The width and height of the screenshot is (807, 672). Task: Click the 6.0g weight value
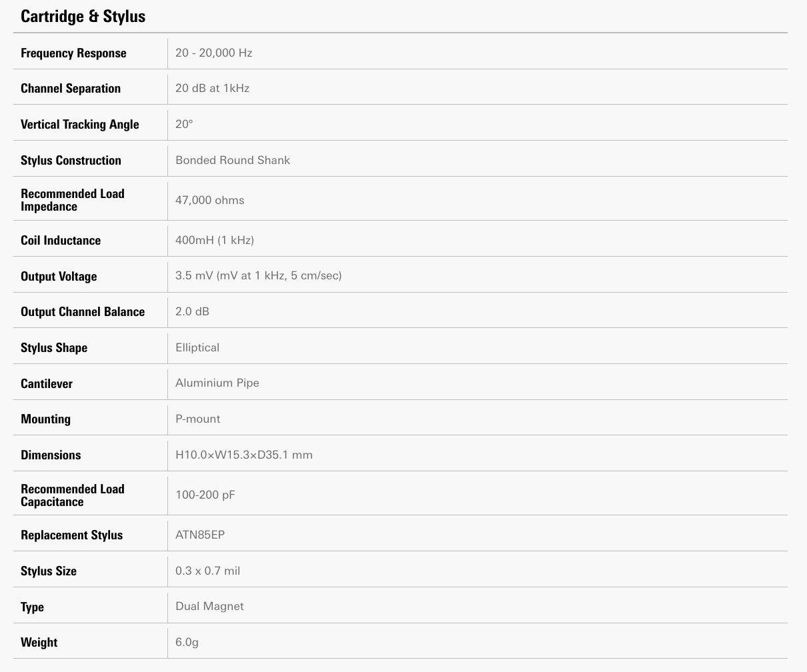(x=187, y=642)
